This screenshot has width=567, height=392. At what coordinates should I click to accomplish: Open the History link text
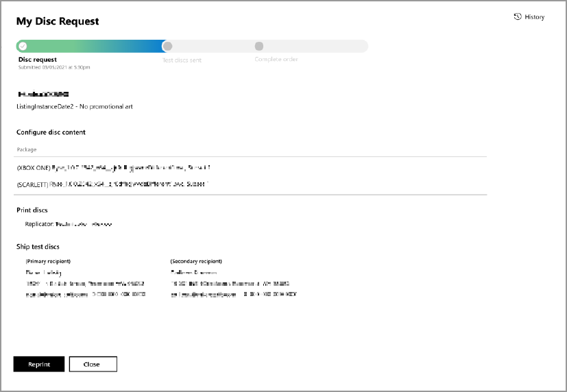tap(535, 17)
